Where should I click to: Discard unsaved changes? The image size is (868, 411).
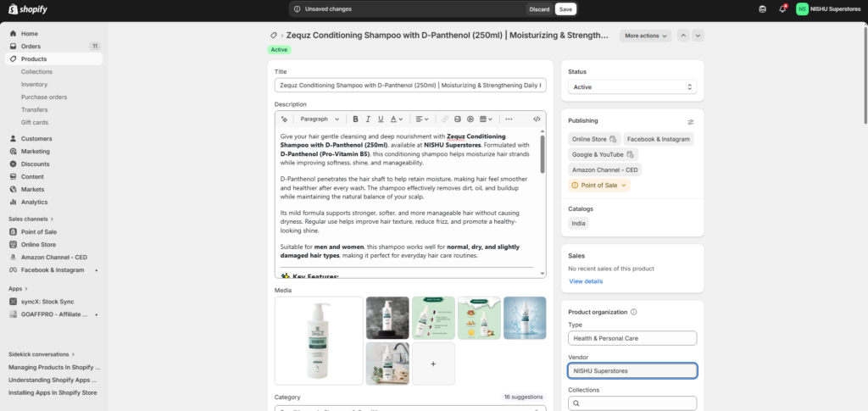pos(539,8)
